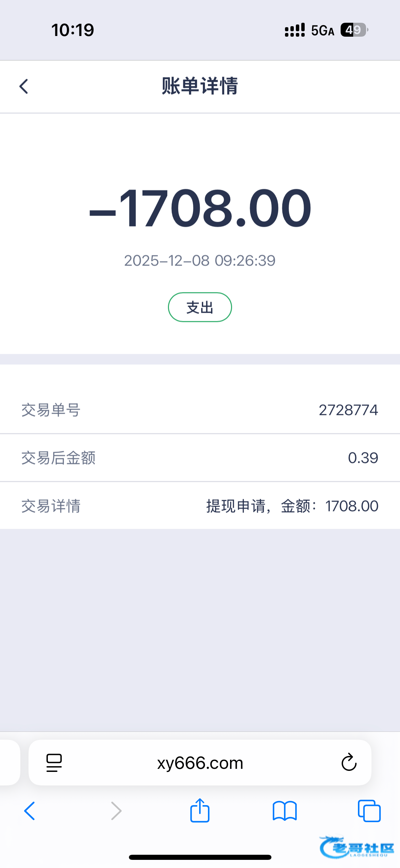Open the page reader menu icon
Screen dimensions: 400x868
click(x=54, y=763)
